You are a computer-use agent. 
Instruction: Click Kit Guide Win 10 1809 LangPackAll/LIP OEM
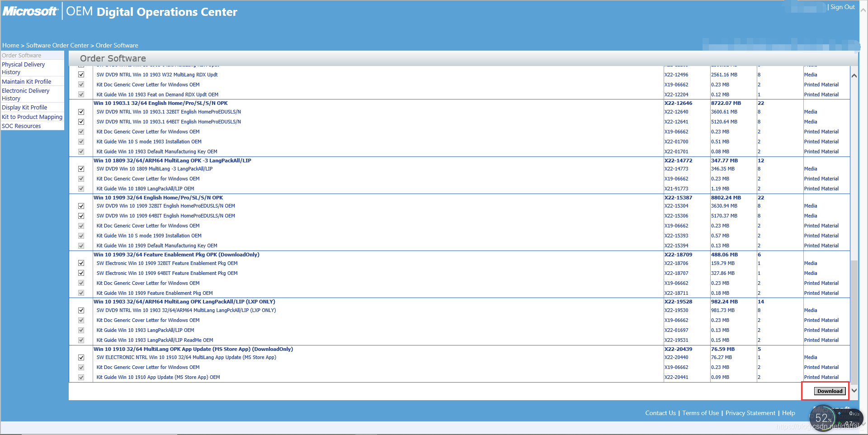(145, 189)
